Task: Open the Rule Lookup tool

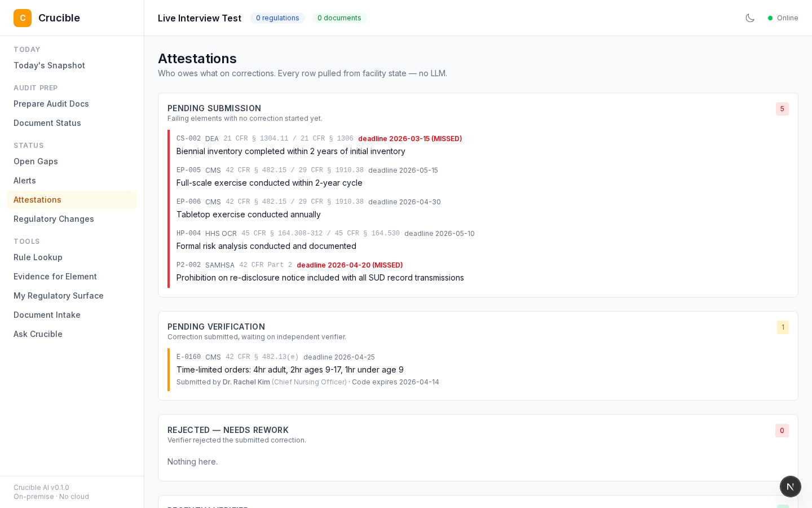Action: (38, 257)
